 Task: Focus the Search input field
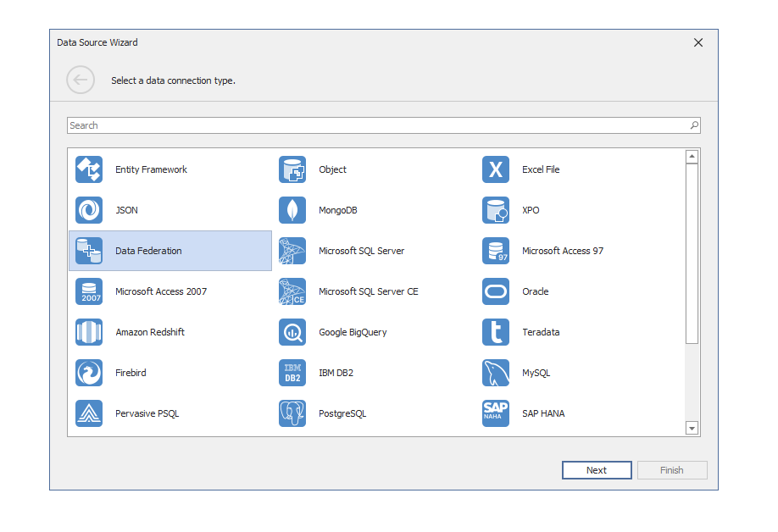click(384, 125)
